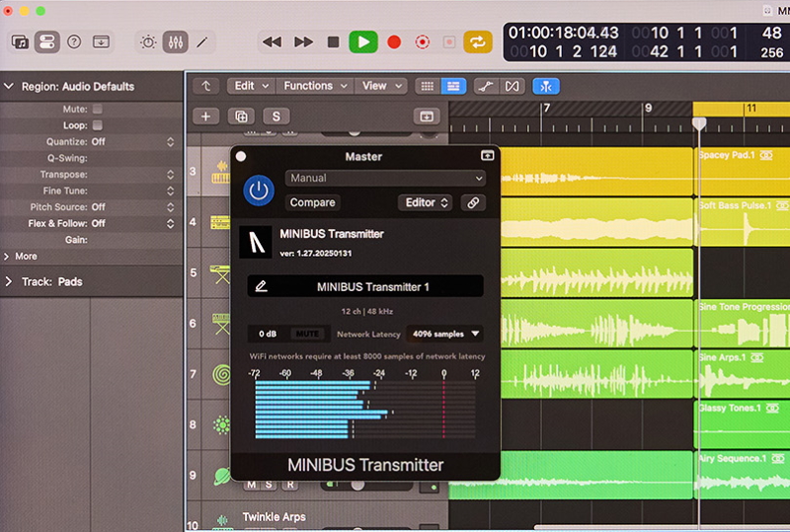Open the 4096 samples latency dropdown
The width and height of the screenshot is (790, 532).
tap(445, 334)
